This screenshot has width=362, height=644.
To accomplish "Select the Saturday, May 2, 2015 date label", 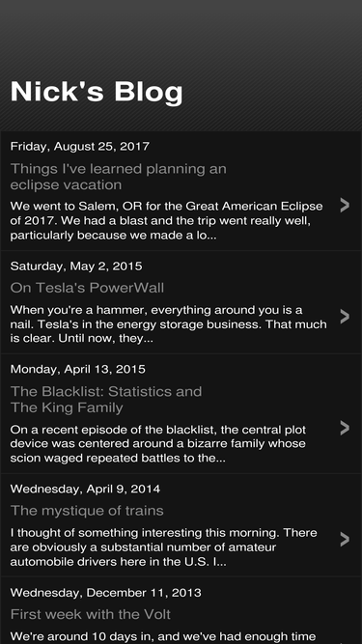I will [x=76, y=266].
